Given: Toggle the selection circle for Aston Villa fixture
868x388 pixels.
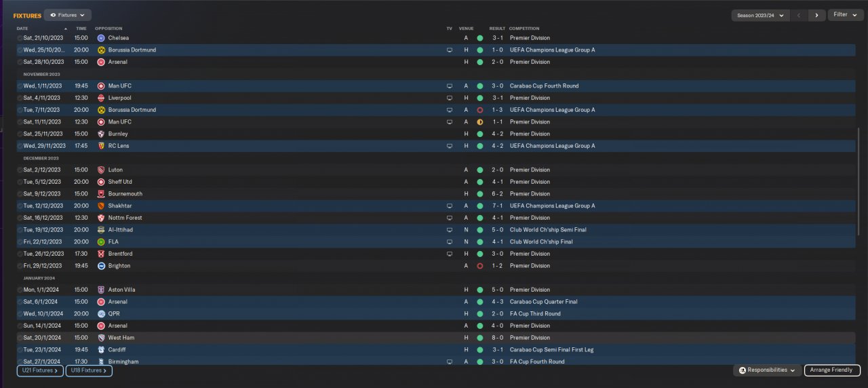Looking at the screenshot, I should (20, 290).
